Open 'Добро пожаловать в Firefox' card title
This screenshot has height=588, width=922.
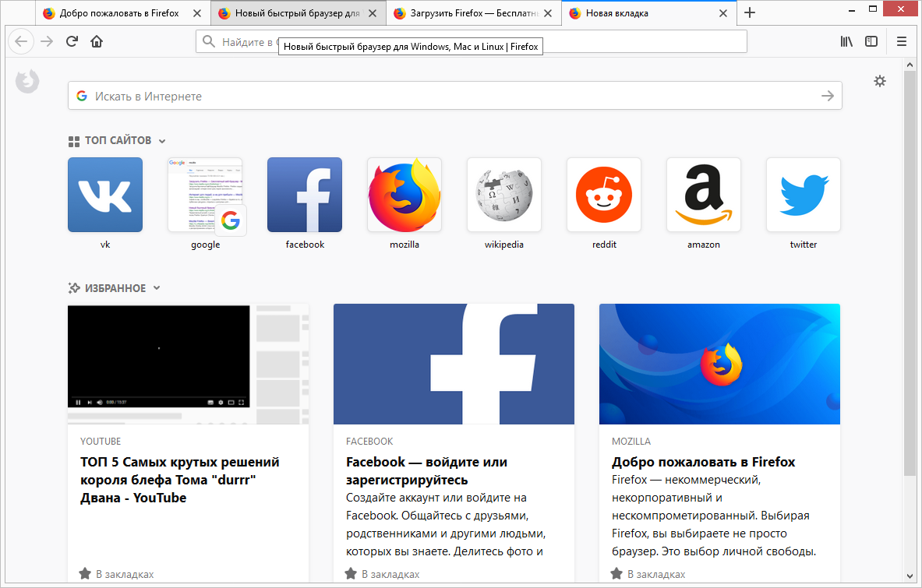[703, 463]
